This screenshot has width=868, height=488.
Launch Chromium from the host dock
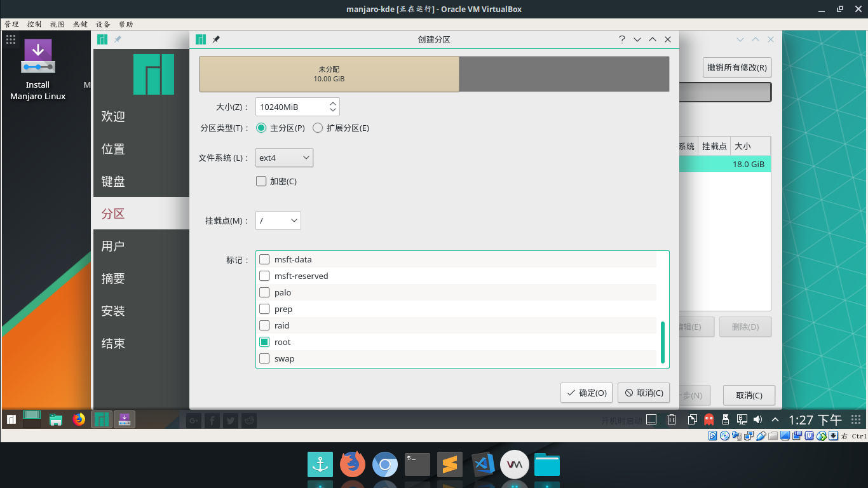[385, 464]
